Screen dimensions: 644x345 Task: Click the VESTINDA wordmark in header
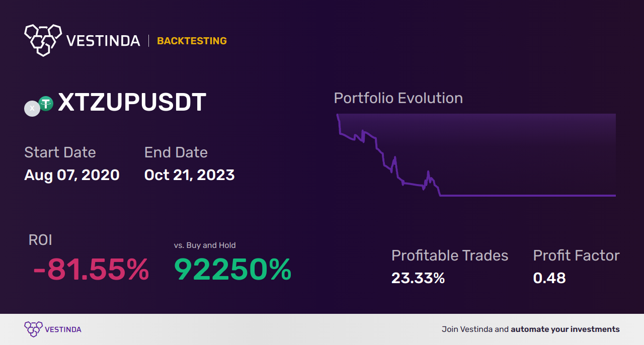[x=103, y=41]
